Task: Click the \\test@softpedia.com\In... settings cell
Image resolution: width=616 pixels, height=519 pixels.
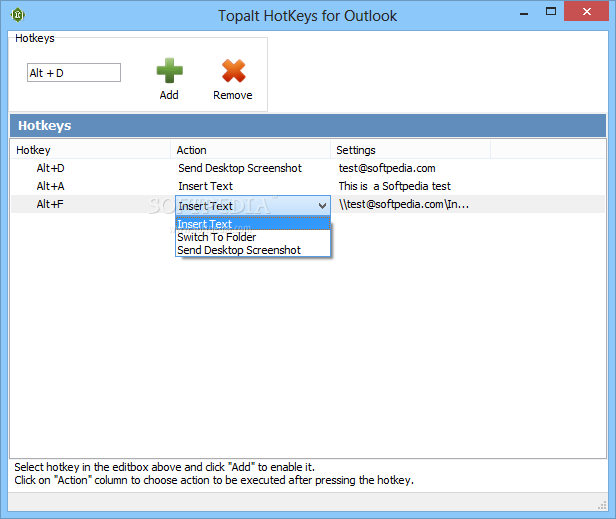Action: click(404, 204)
